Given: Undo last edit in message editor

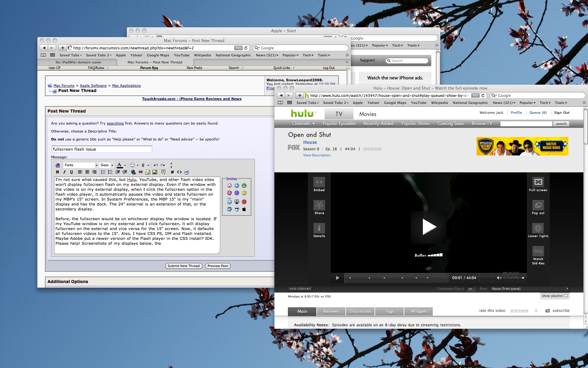Looking at the screenshot, I should (156, 165).
